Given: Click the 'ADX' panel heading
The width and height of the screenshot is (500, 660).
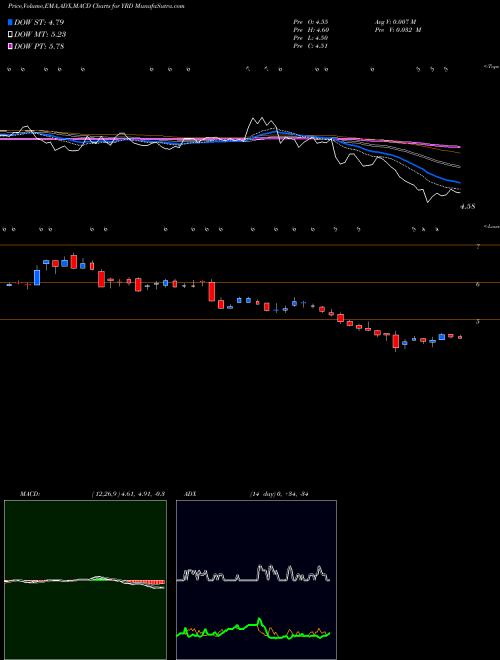Looking at the screenshot, I should point(191,494).
